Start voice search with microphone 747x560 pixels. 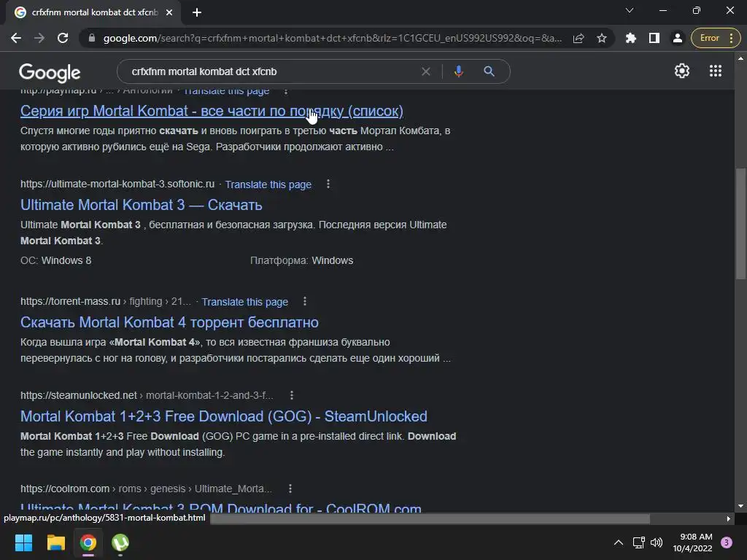458,71
